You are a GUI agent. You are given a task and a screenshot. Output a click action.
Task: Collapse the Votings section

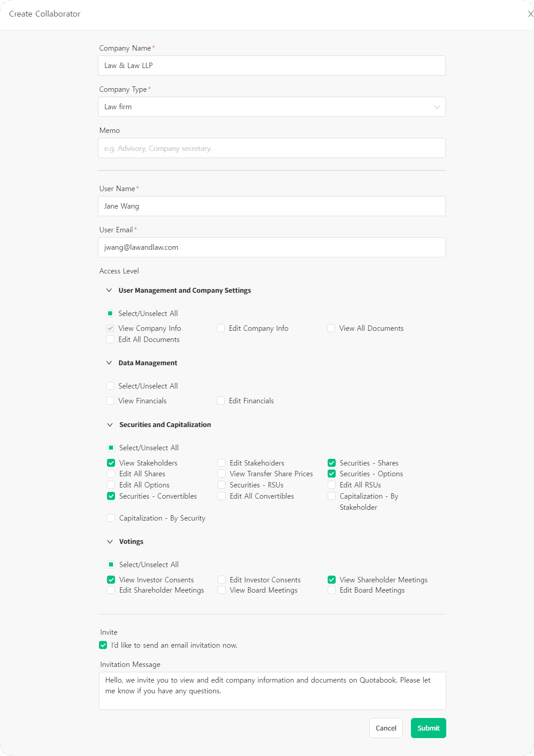pyautogui.click(x=110, y=541)
